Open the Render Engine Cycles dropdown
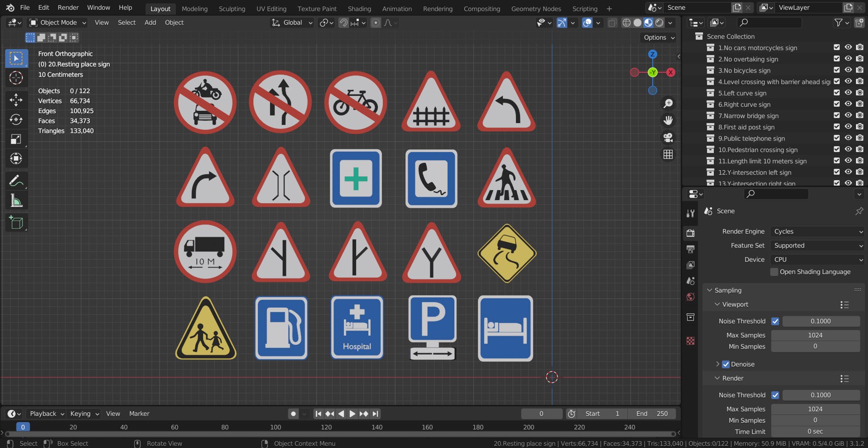Viewport: 868px width, 448px height. click(x=817, y=232)
